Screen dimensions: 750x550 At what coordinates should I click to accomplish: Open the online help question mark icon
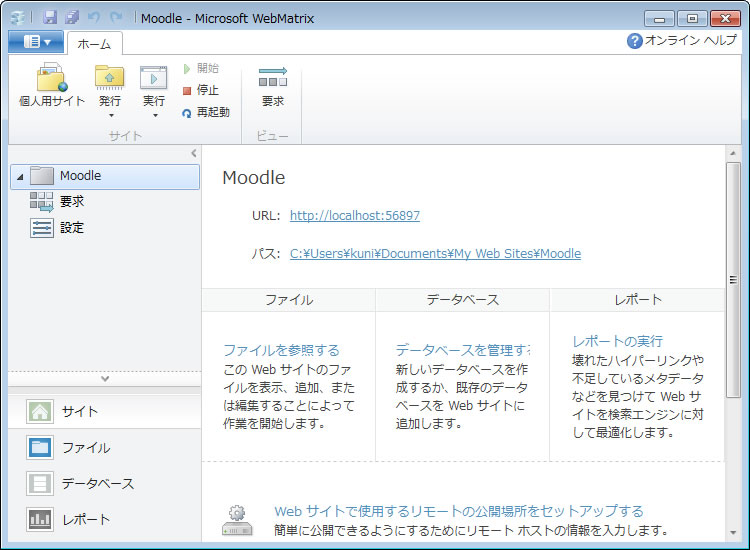[634, 41]
